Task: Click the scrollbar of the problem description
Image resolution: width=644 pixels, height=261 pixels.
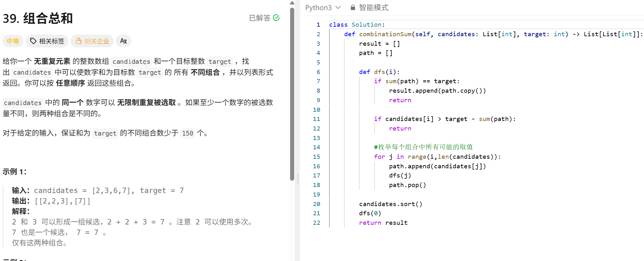Action: pyautogui.click(x=292, y=94)
